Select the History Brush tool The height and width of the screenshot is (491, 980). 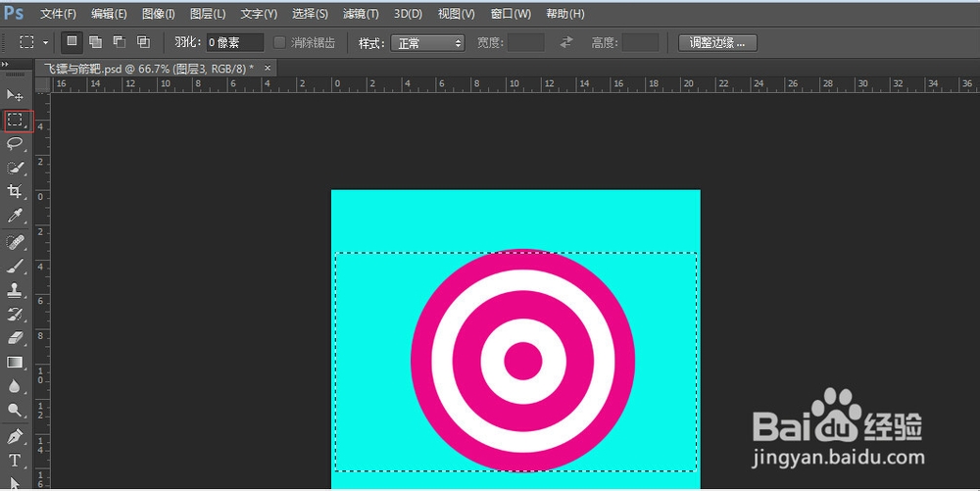15,315
